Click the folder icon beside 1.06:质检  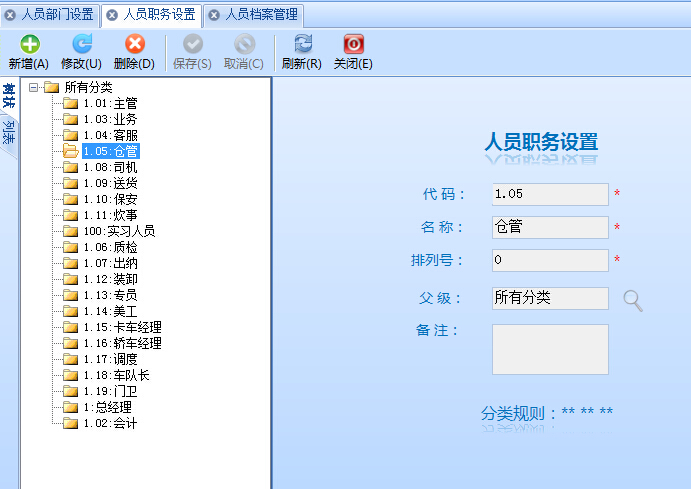(70, 247)
